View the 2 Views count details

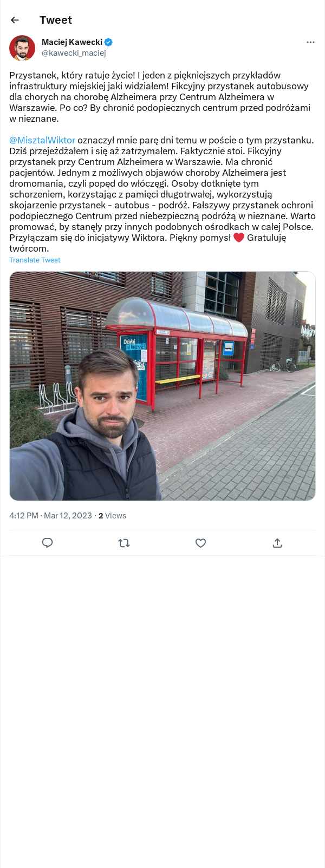point(112,516)
